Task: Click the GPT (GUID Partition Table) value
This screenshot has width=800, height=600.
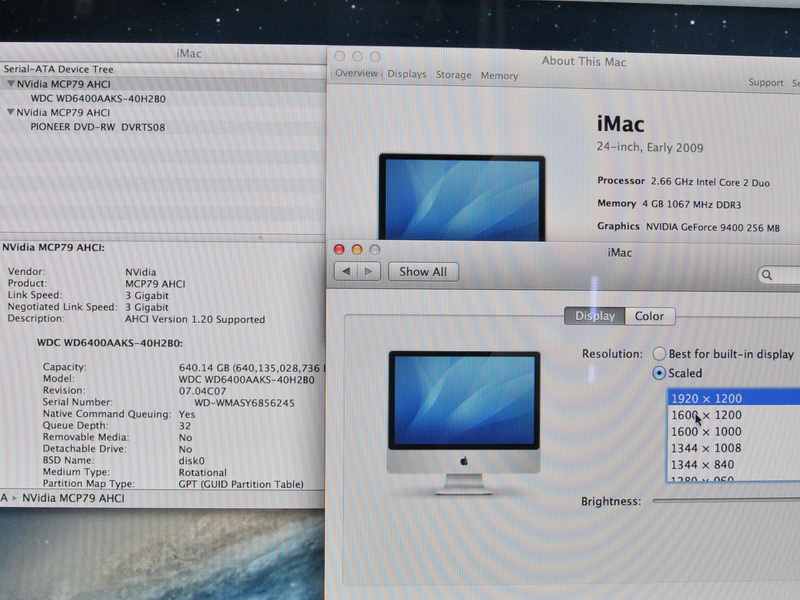Action: point(241,484)
